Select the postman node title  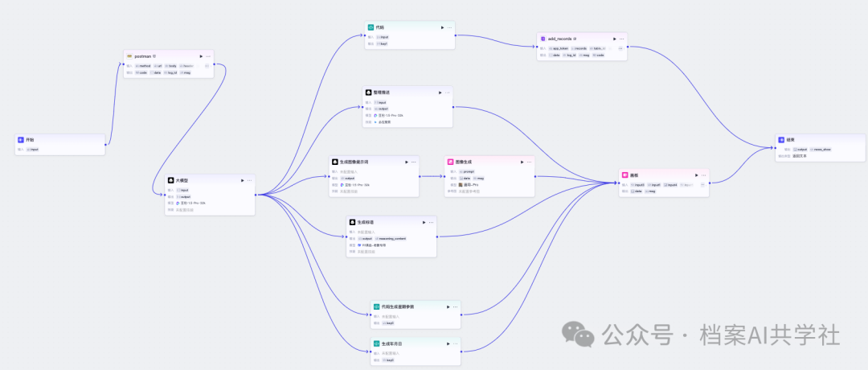tap(143, 56)
